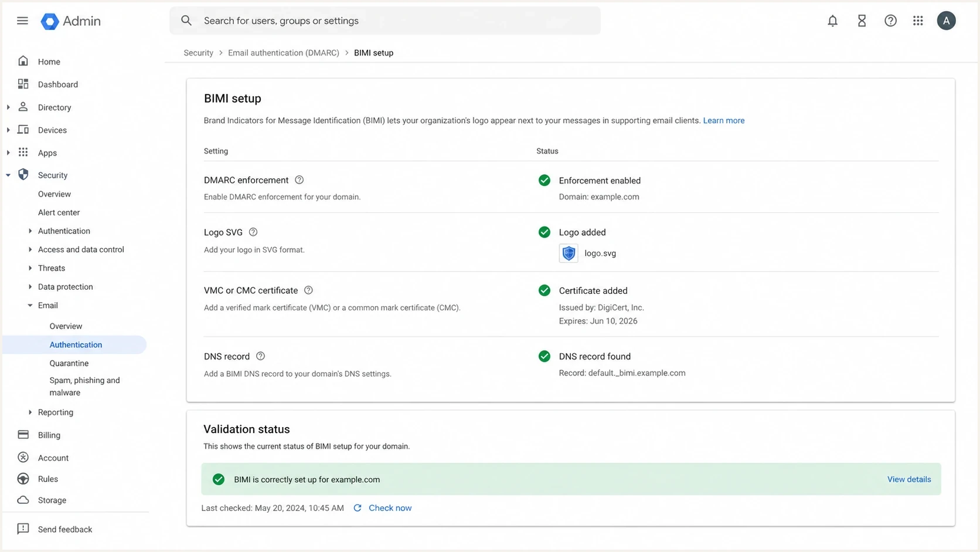Open help tooltip for VMC or CMC certificate
The width and height of the screenshot is (980, 552).
tap(308, 290)
